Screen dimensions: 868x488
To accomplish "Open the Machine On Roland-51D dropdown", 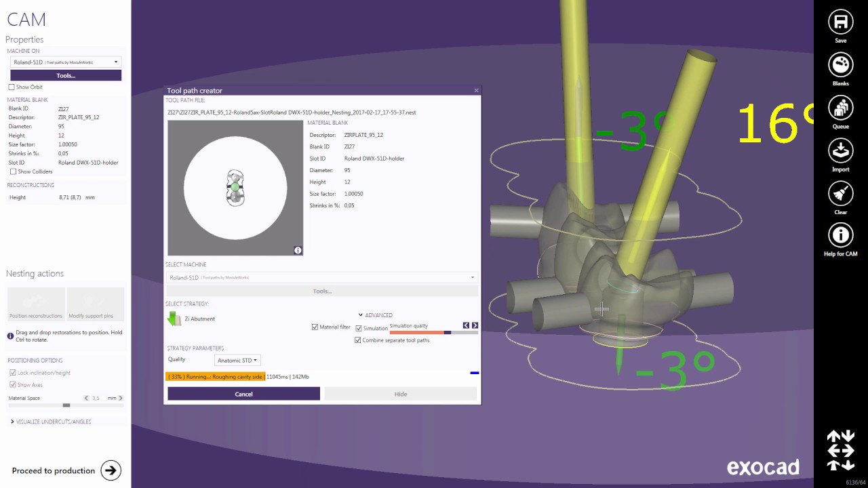I will click(x=66, y=62).
